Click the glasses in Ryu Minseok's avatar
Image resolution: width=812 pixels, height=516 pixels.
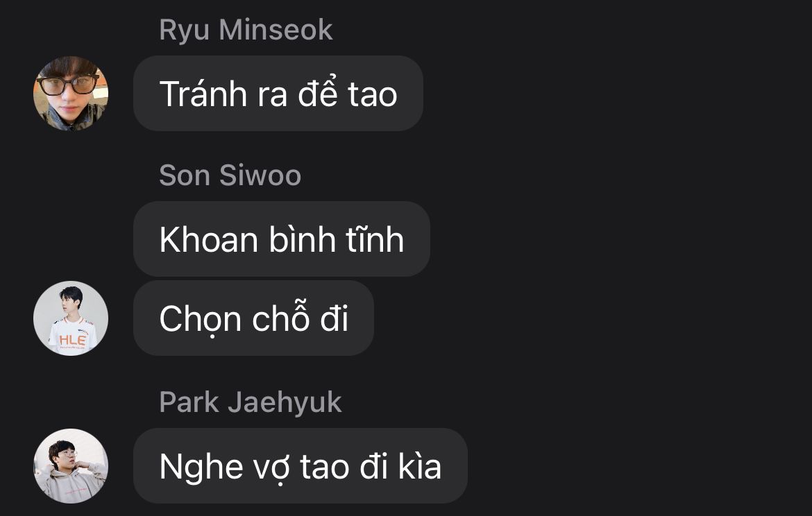pos(68,85)
